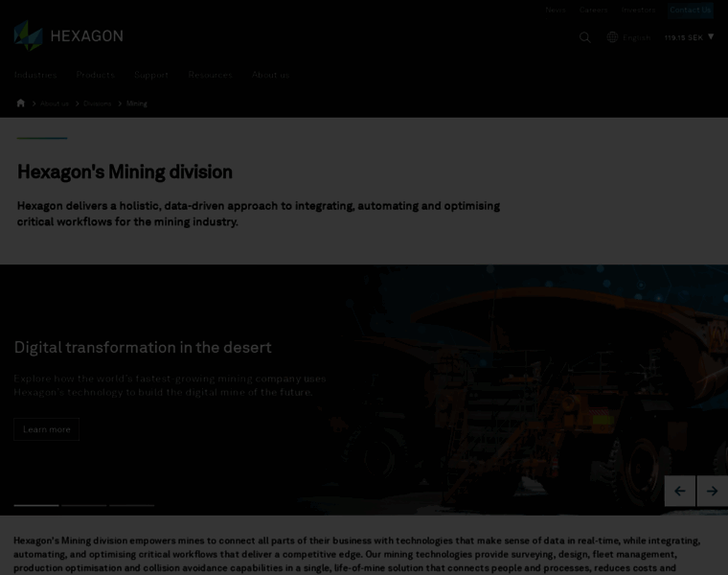Open the Resources menu
Viewport: 728px width, 575px height.
[211, 75]
